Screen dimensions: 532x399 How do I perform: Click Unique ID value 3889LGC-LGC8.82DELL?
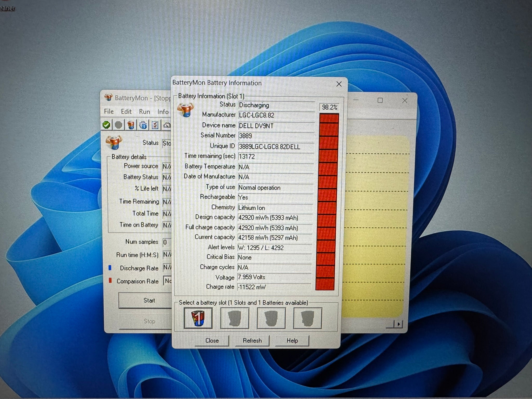(x=276, y=147)
